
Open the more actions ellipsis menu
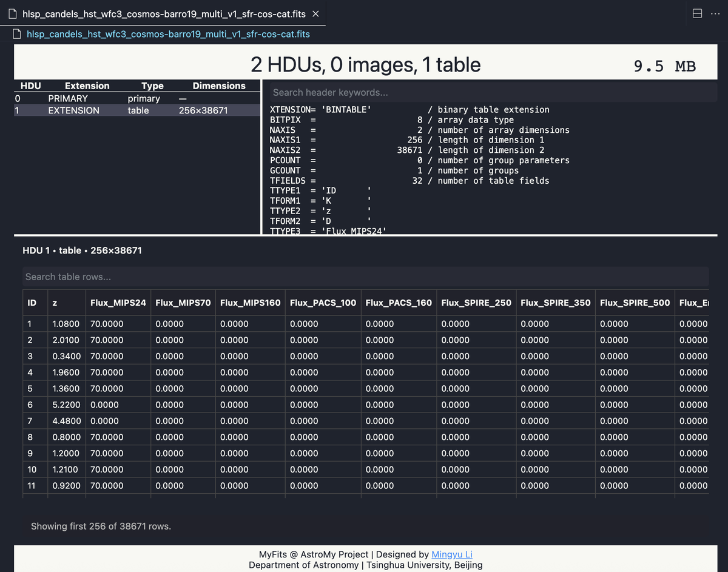pyautogui.click(x=715, y=13)
